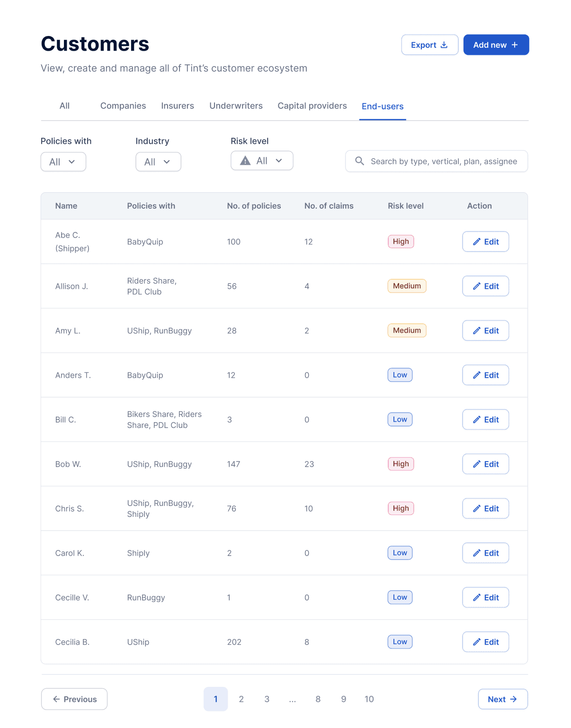This screenshot has height=728, width=571.
Task: Open the Risk level filter dropdown
Action: point(262,160)
